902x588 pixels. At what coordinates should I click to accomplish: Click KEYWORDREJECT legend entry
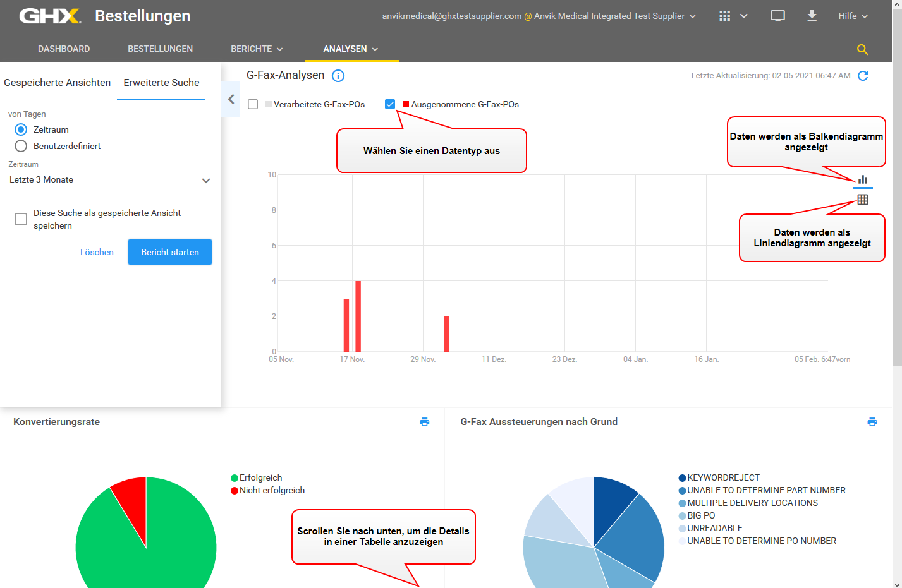[719, 478]
